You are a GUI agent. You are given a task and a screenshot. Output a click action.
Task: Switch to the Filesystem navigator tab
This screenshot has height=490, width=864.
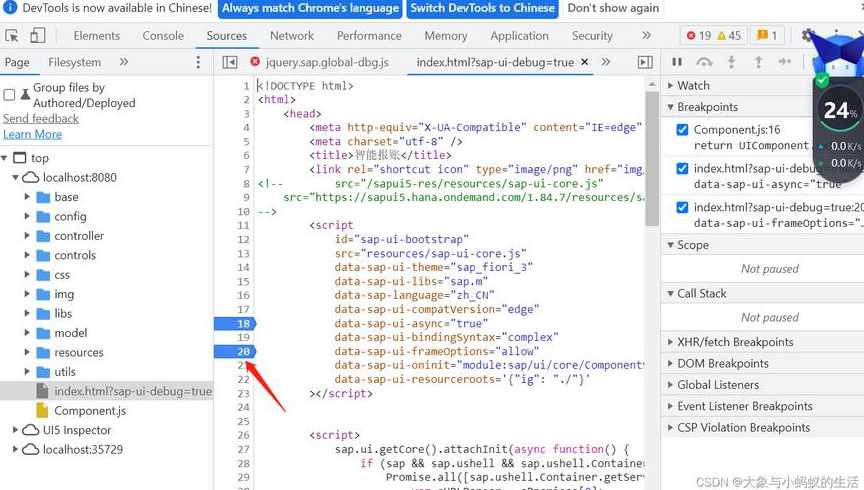(74, 62)
